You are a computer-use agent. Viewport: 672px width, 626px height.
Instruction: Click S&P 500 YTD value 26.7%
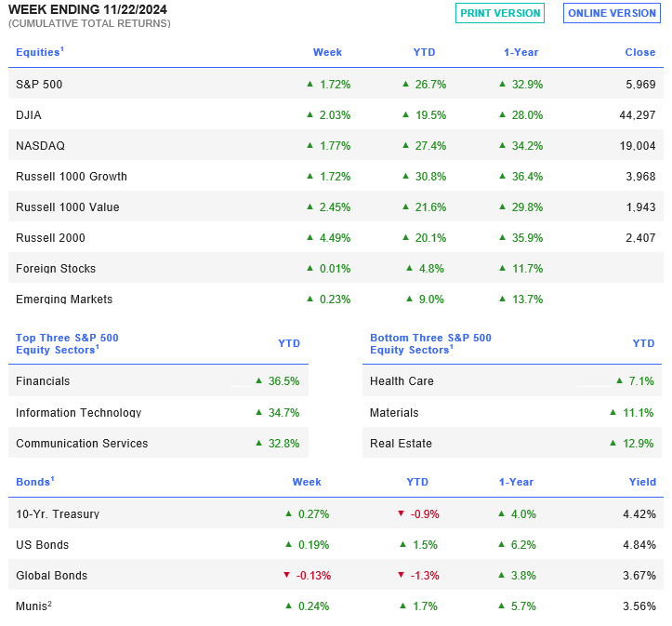click(x=430, y=85)
